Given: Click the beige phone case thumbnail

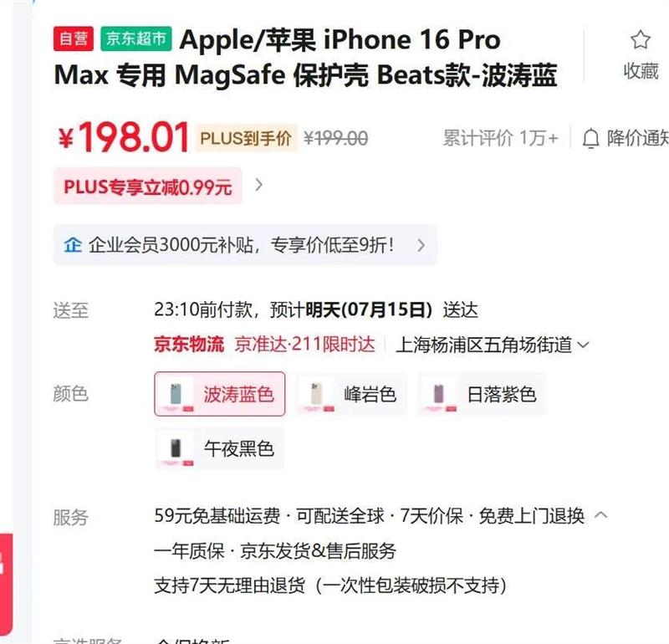Looking at the screenshot, I should (x=316, y=394).
